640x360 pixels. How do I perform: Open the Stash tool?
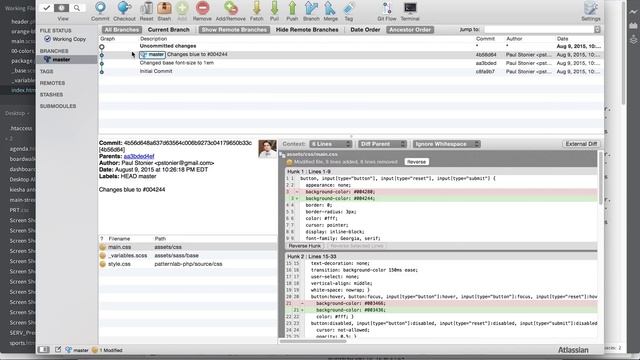[164, 11]
